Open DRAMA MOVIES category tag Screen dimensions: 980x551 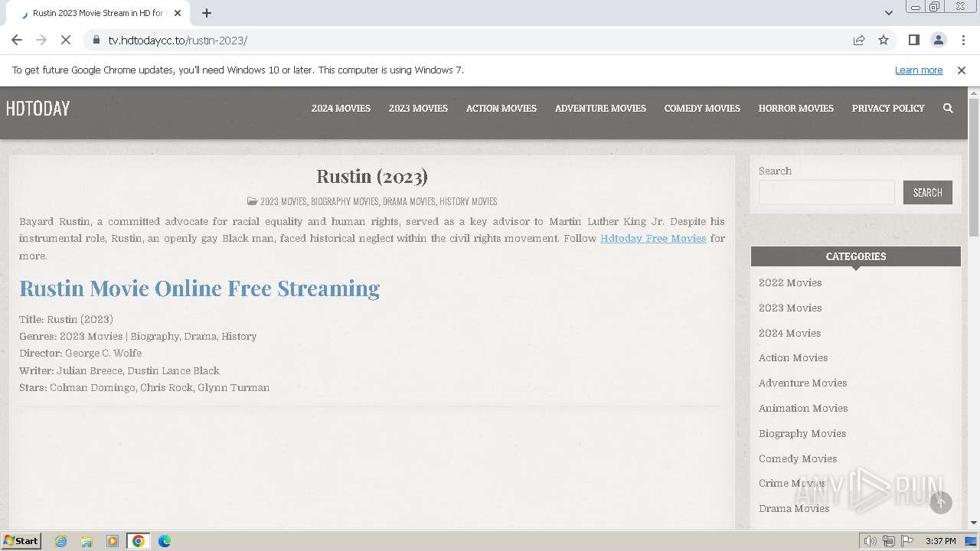409,201
